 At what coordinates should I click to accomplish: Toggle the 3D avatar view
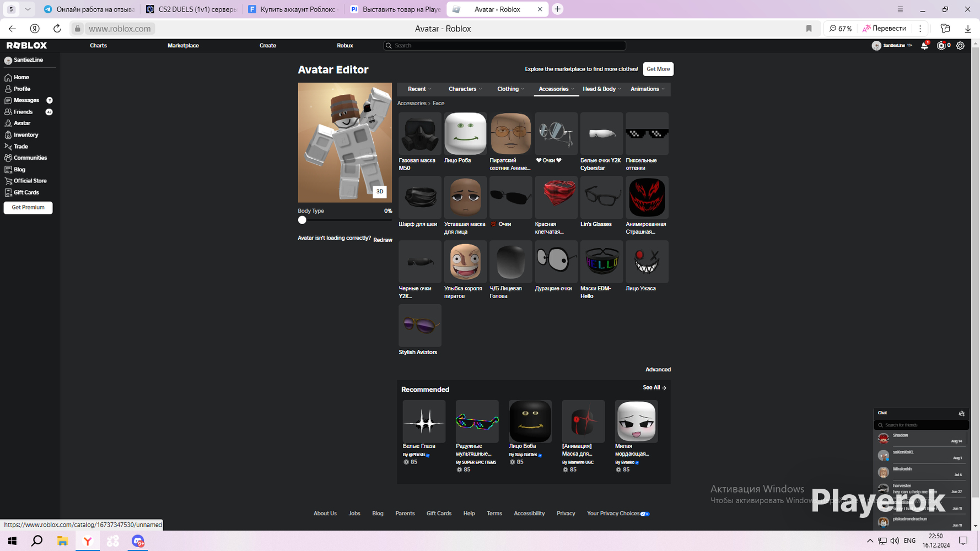380,192
